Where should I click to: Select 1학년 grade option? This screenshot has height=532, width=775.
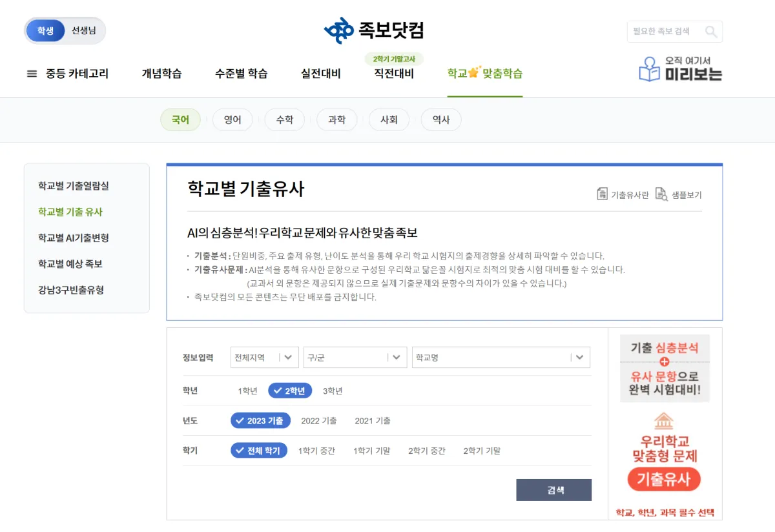pos(247,391)
